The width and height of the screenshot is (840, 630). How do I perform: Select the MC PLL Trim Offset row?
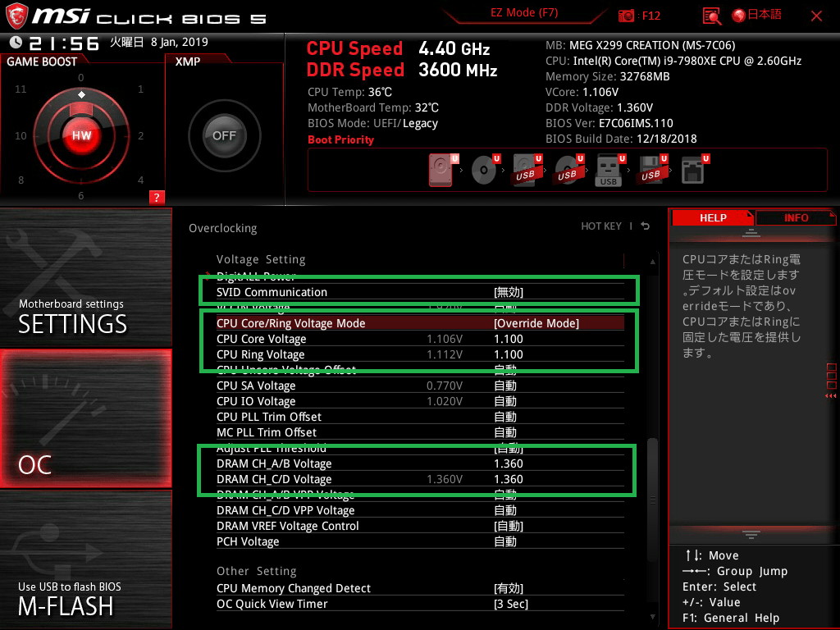coord(420,431)
